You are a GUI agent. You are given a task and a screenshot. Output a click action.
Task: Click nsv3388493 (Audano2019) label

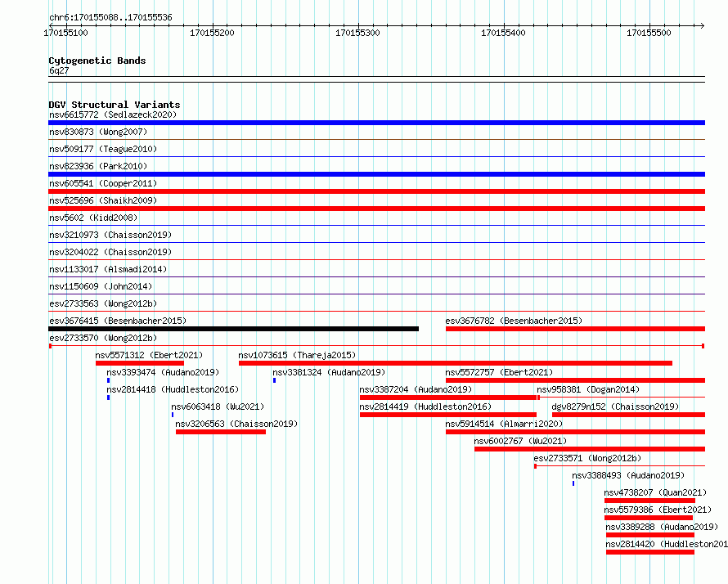click(x=629, y=475)
